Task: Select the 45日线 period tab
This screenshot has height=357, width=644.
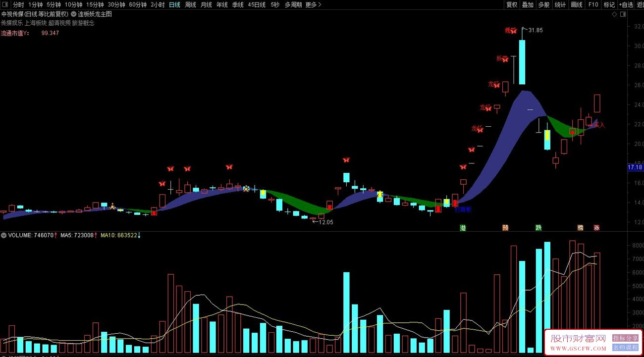Action: click(x=257, y=4)
